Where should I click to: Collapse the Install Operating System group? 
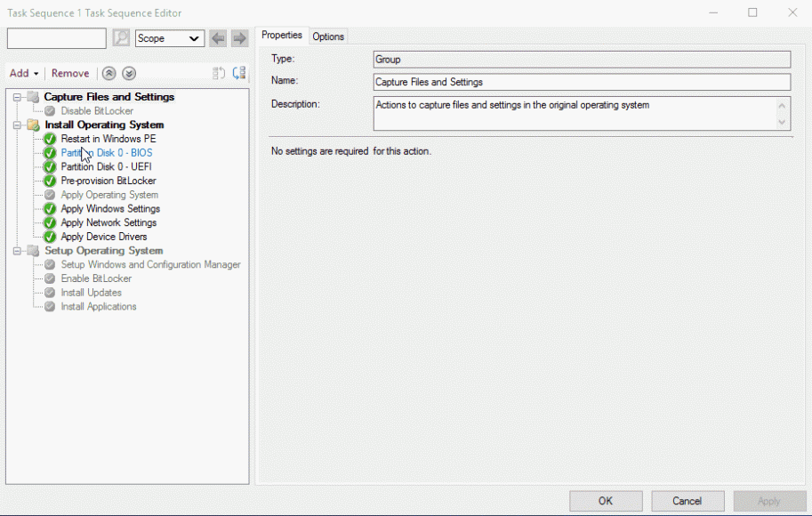click(18, 125)
